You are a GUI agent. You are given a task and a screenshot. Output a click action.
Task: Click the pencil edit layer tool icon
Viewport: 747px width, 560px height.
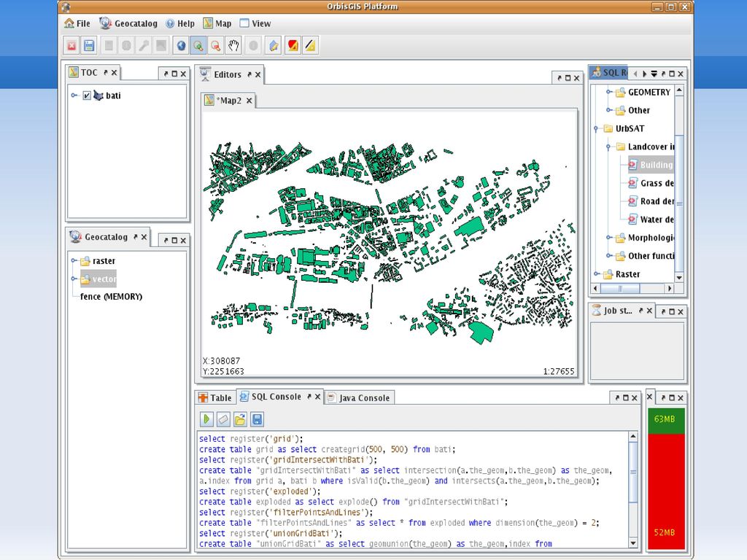click(274, 46)
